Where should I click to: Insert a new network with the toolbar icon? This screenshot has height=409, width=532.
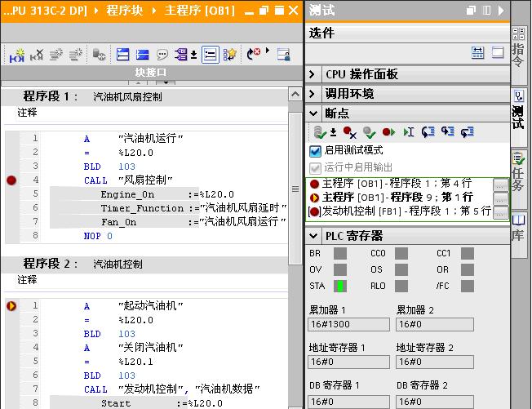click(x=17, y=56)
